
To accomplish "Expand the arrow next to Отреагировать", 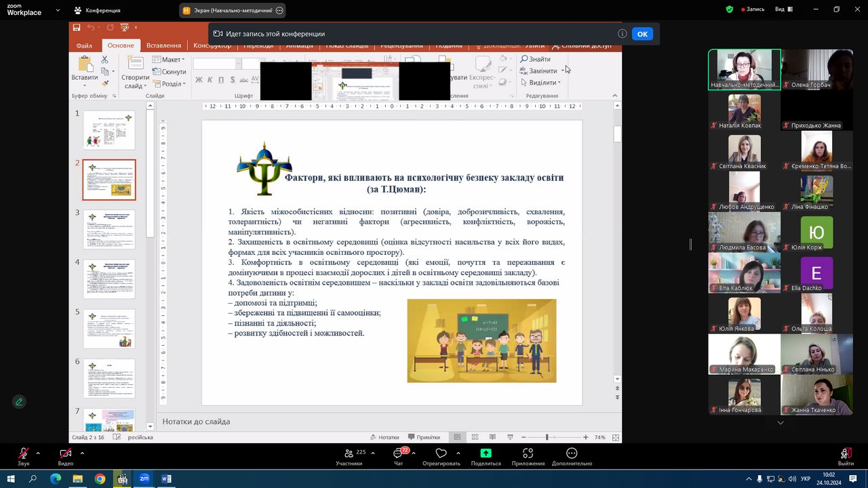I will tap(458, 453).
